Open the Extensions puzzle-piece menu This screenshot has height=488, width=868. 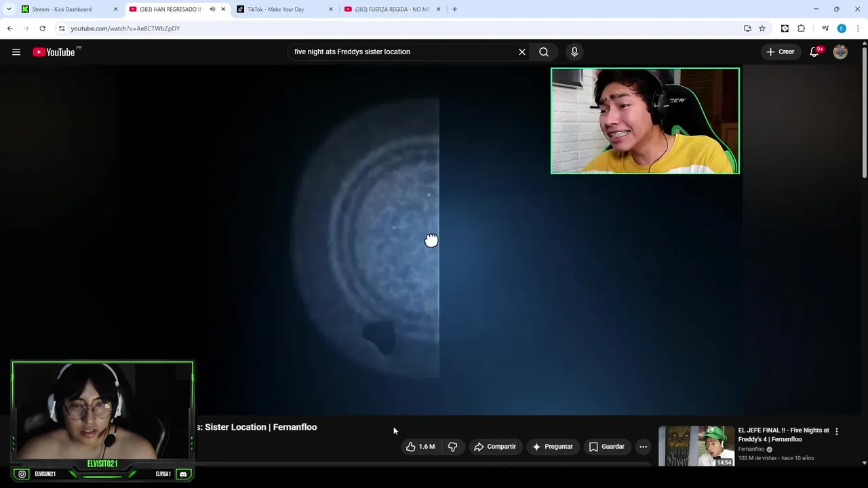click(802, 28)
